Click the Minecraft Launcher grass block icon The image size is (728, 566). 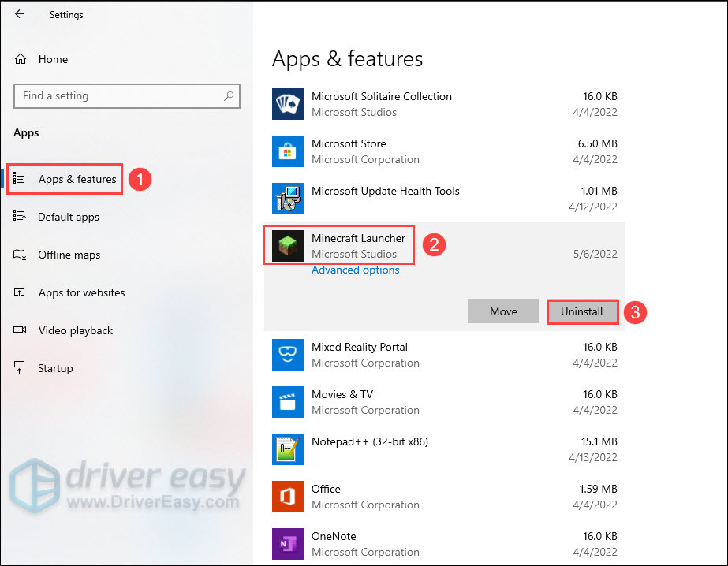point(288,246)
